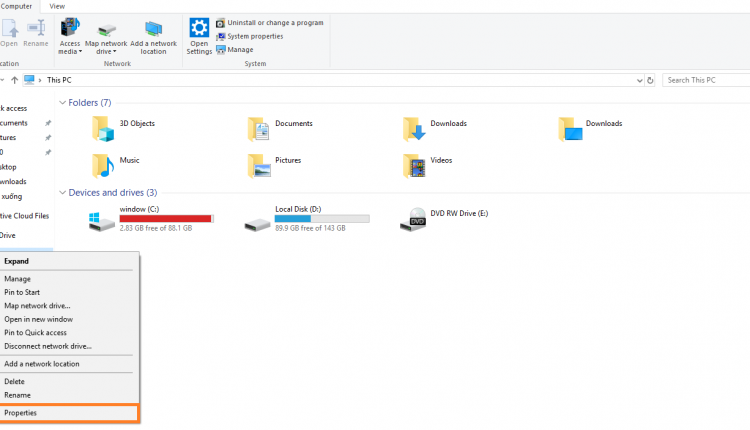Click the Up arrow navigation button
750x430 pixels.
pos(14,80)
